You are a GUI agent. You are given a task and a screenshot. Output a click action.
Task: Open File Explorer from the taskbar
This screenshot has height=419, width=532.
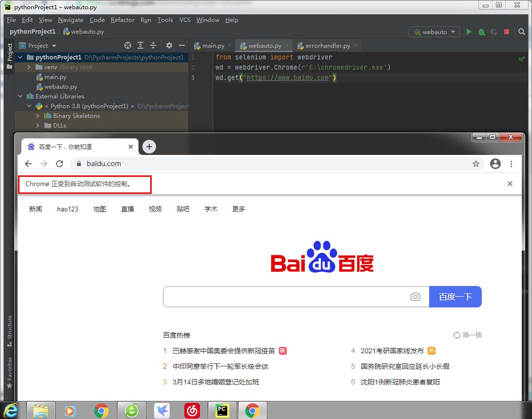click(41, 411)
